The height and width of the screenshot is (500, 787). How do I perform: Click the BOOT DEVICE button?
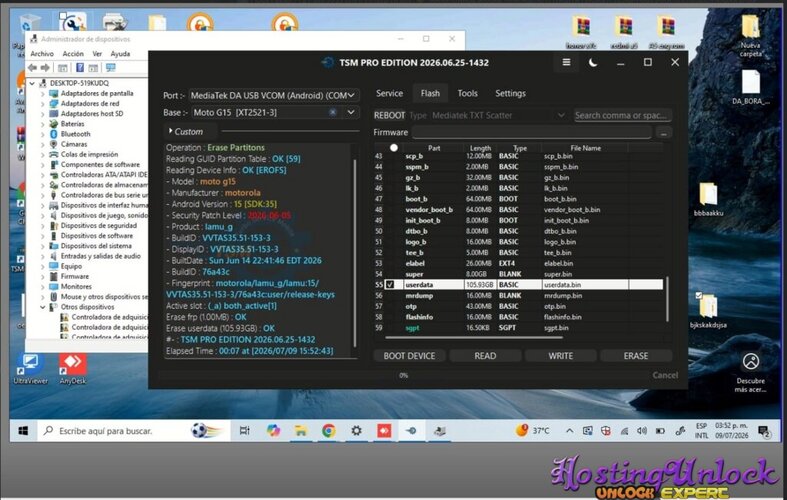pos(409,355)
